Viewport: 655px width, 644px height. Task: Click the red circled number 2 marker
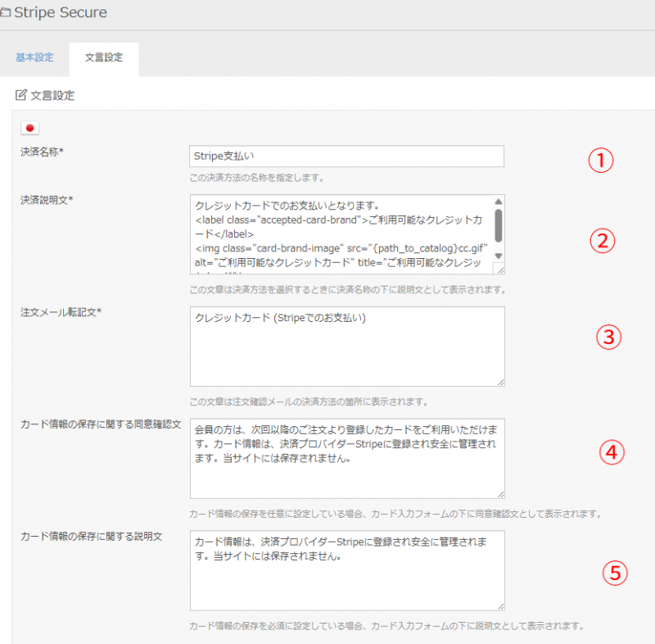(601, 240)
